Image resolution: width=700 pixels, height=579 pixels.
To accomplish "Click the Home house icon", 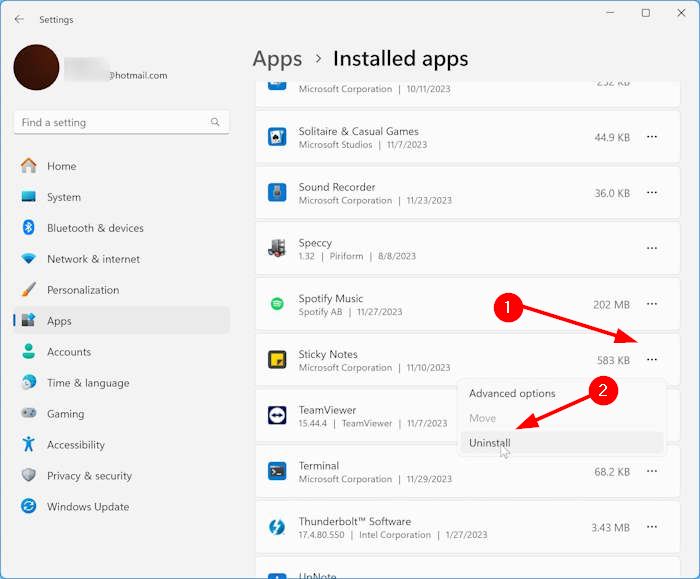I will (29, 166).
